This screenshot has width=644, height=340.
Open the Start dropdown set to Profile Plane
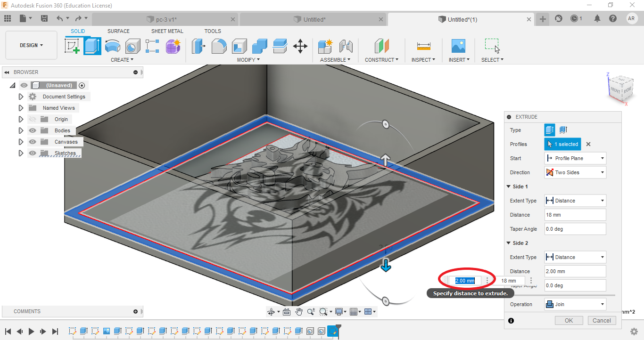coord(575,158)
